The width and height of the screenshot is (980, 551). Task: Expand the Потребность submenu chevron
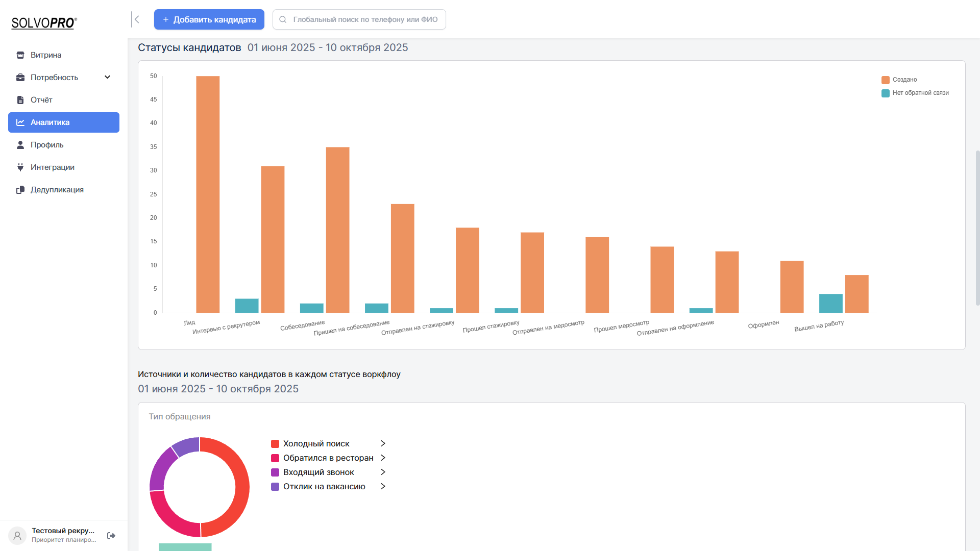tap(107, 78)
